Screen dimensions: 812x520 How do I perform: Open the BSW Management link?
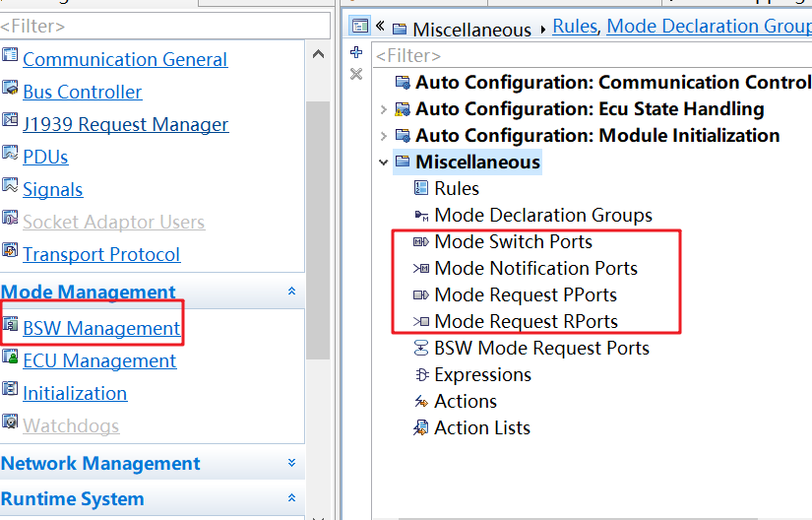tap(101, 328)
